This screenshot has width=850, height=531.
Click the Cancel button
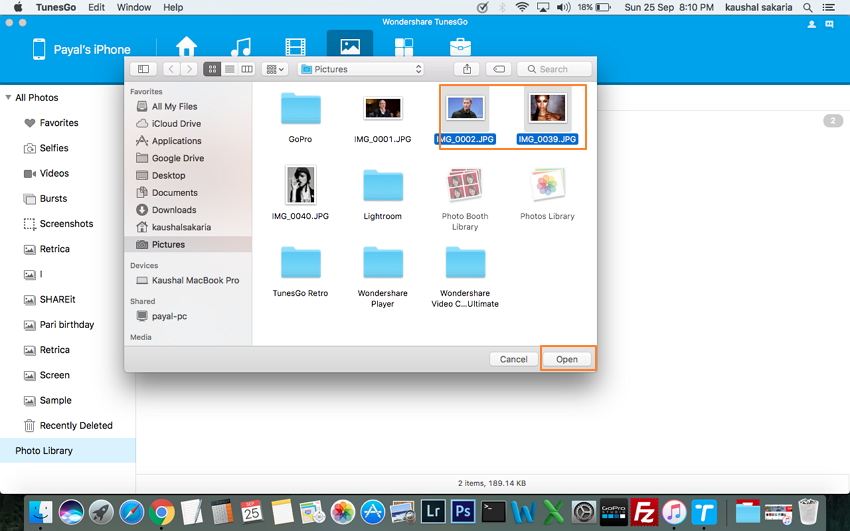coord(514,359)
